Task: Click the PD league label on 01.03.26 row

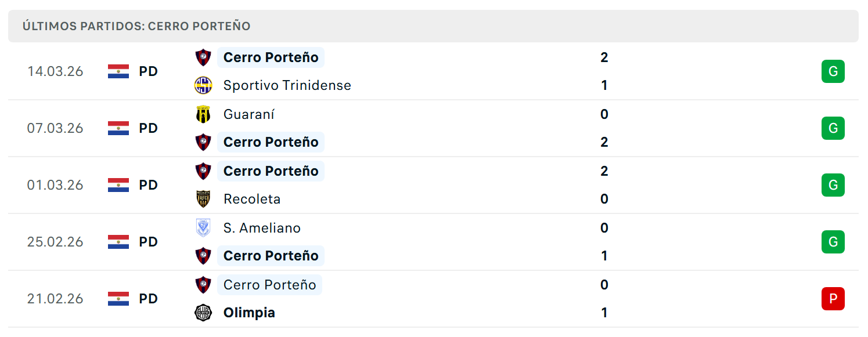Action: [x=149, y=185]
